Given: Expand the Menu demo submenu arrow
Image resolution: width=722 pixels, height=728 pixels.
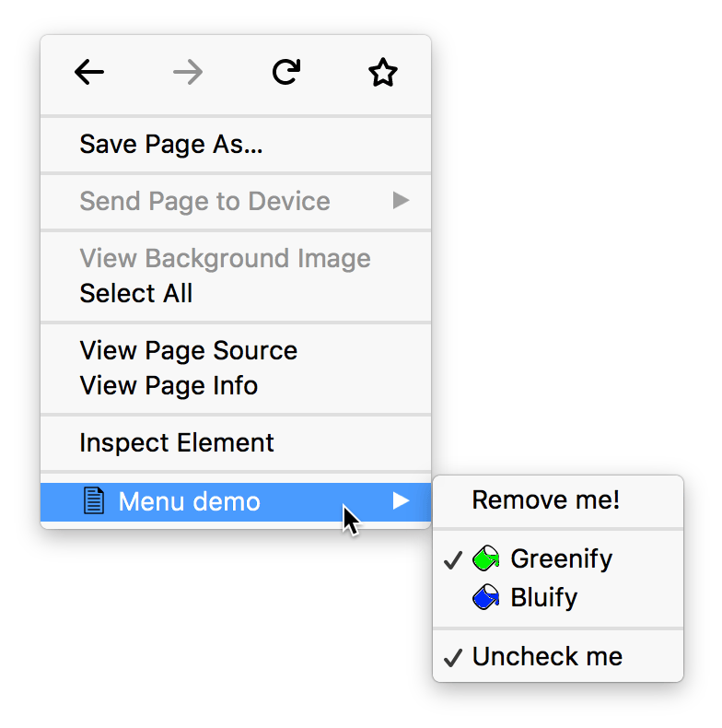Looking at the screenshot, I should [401, 500].
